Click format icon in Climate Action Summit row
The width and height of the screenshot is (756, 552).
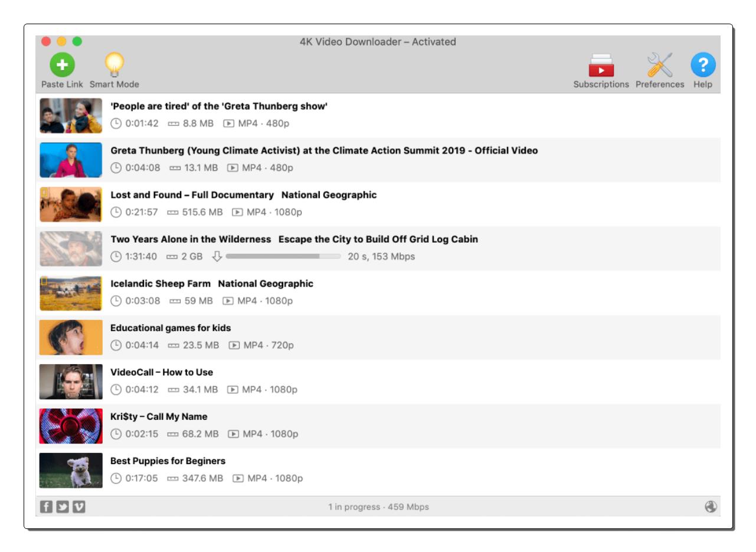tap(234, 168)
